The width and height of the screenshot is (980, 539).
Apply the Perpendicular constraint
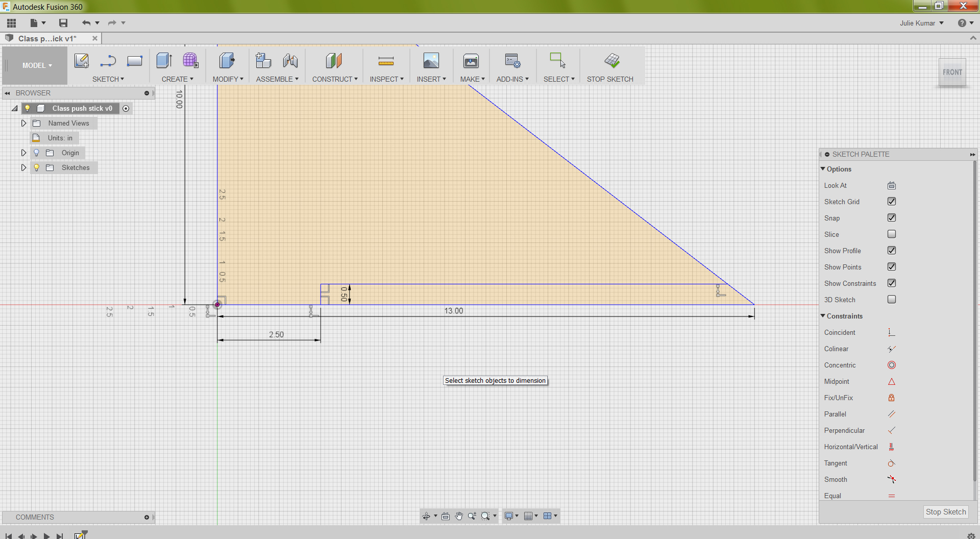coord(892,431)
